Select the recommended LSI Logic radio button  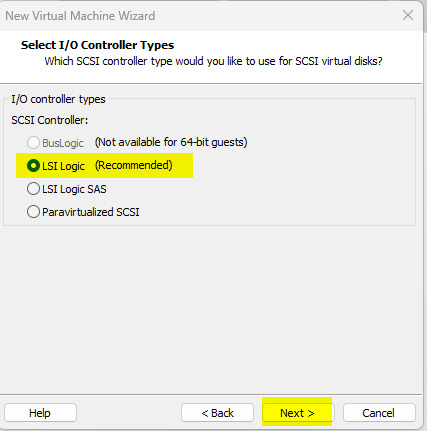click(33, 166)
